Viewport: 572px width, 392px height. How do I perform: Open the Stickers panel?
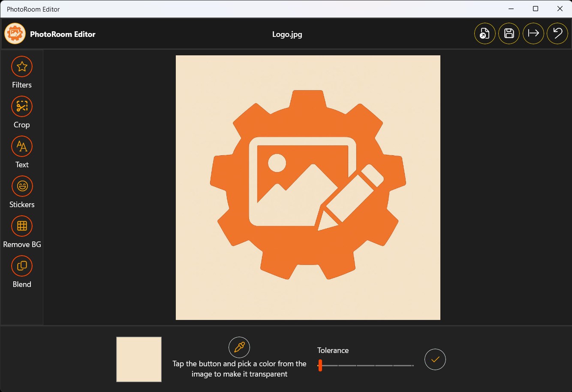pos(22,186)
